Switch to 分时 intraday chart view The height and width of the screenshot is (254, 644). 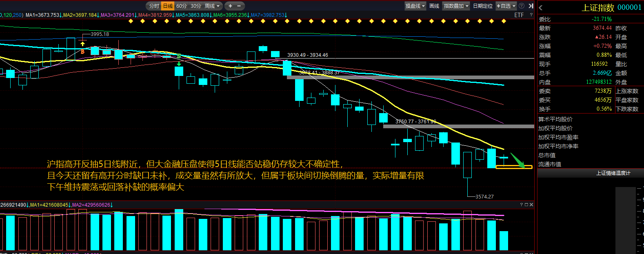(154, 6)
